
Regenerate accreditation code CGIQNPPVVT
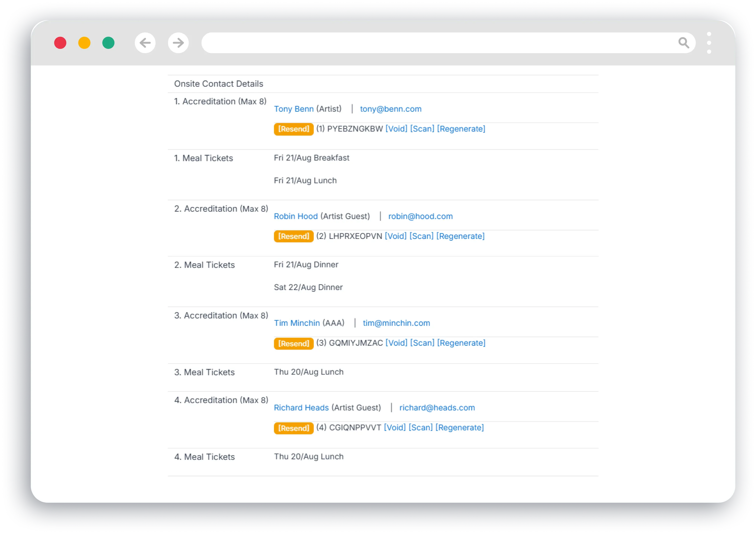tap(459, 427)
